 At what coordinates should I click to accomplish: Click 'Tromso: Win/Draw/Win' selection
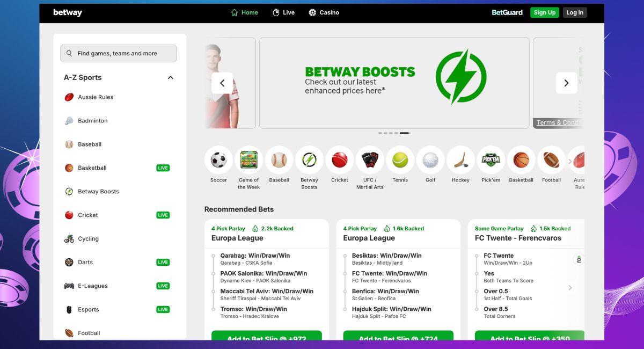(253, 309)
